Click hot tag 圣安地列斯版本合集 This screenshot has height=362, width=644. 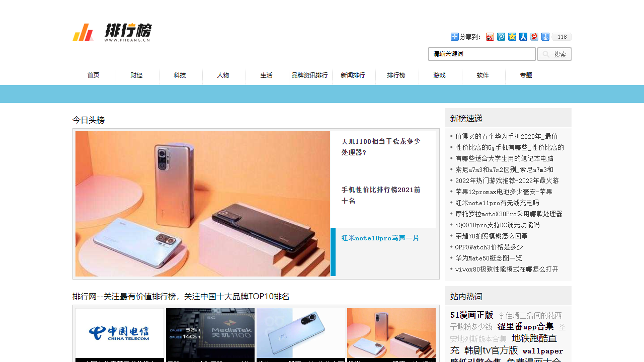pyautogui.click(x=508, y=333)
